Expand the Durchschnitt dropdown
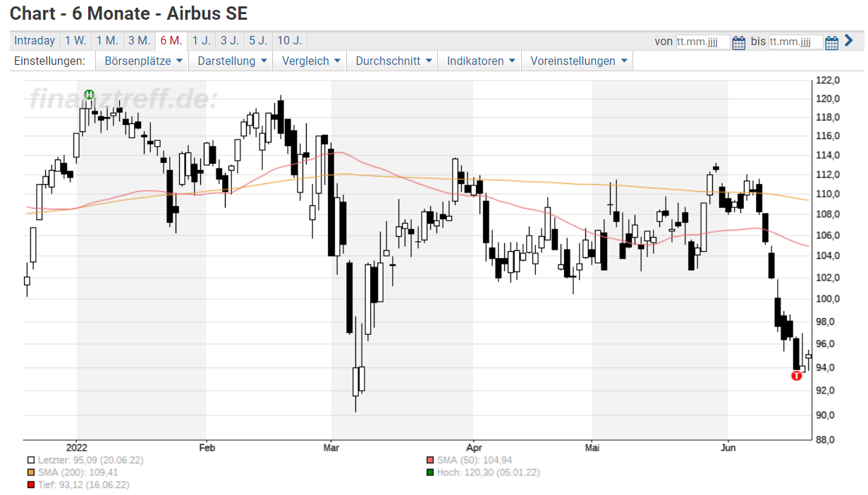This screenshot has width=868, height=495. click(394, 61)
